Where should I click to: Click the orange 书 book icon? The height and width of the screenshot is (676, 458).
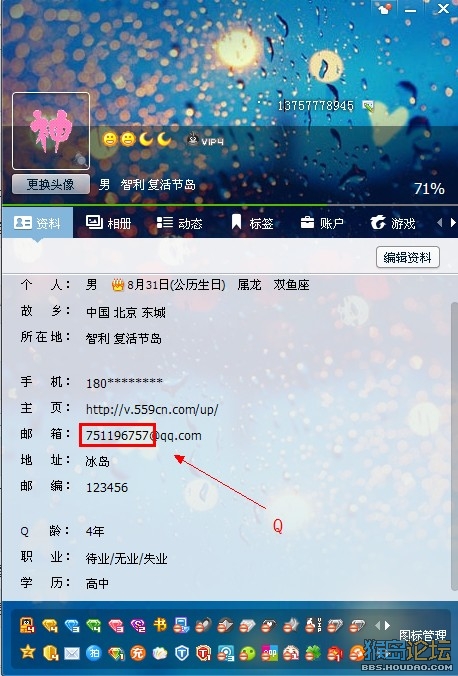[x=160, y=625]
